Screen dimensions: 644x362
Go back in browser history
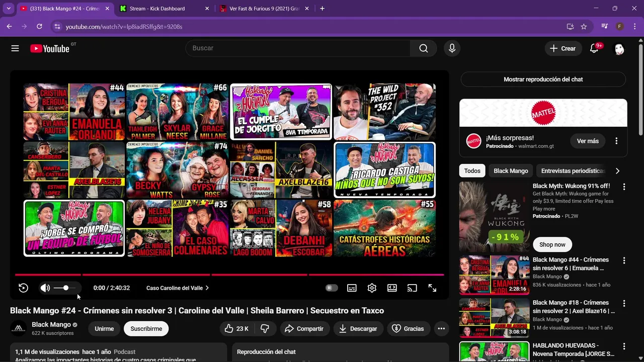point(9,27)
